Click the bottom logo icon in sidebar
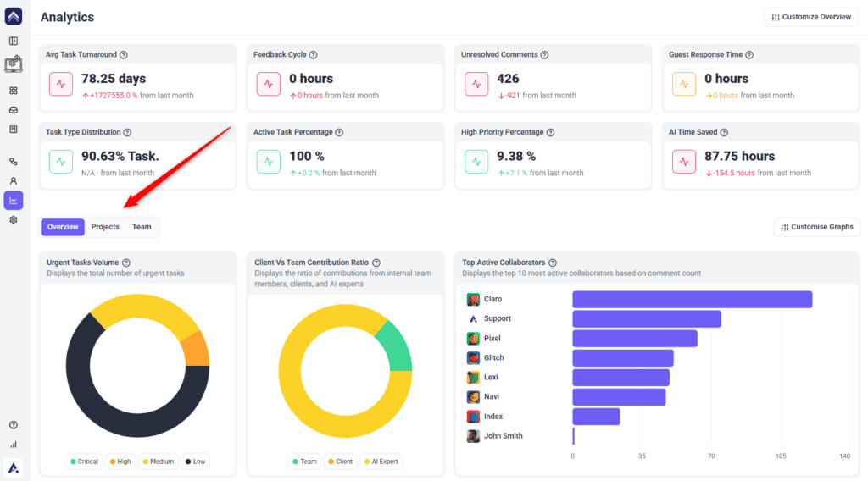Viewport: 868px width, 481px height. point(14,468)
